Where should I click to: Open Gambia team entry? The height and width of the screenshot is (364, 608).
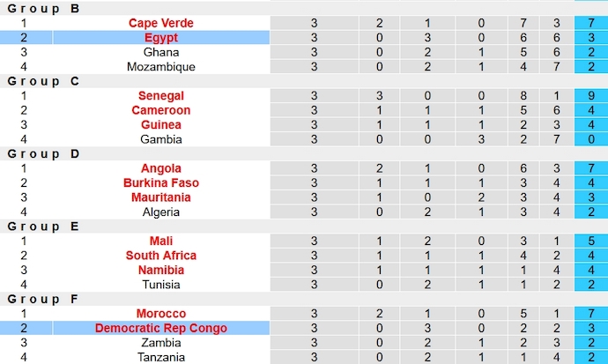point(160,139)
